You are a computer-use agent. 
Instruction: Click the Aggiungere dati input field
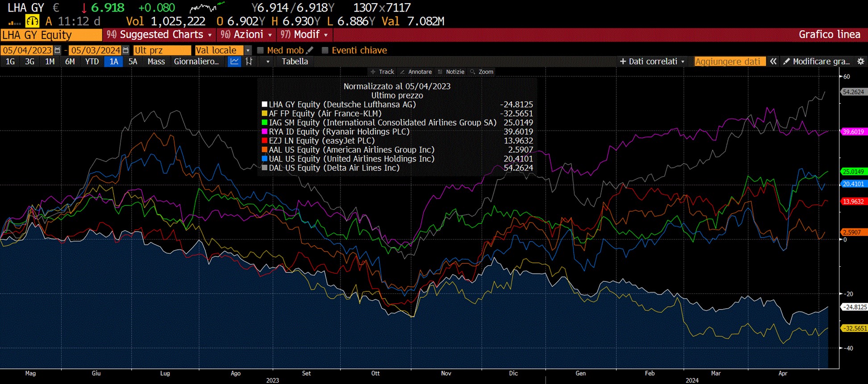(730, 62)
